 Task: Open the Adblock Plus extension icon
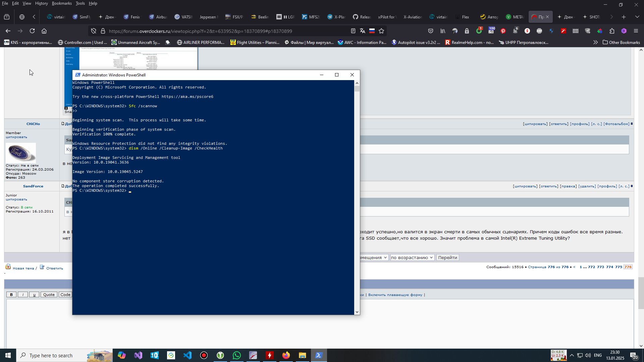(539, 31)
